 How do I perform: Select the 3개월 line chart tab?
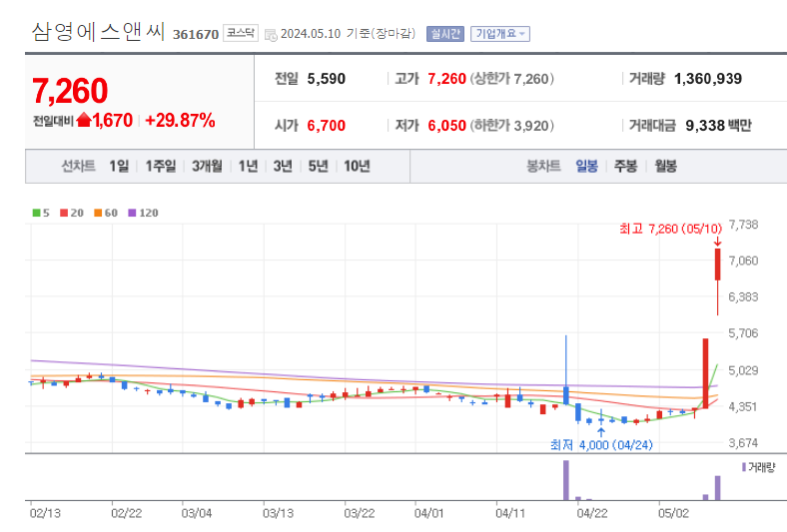207,166
